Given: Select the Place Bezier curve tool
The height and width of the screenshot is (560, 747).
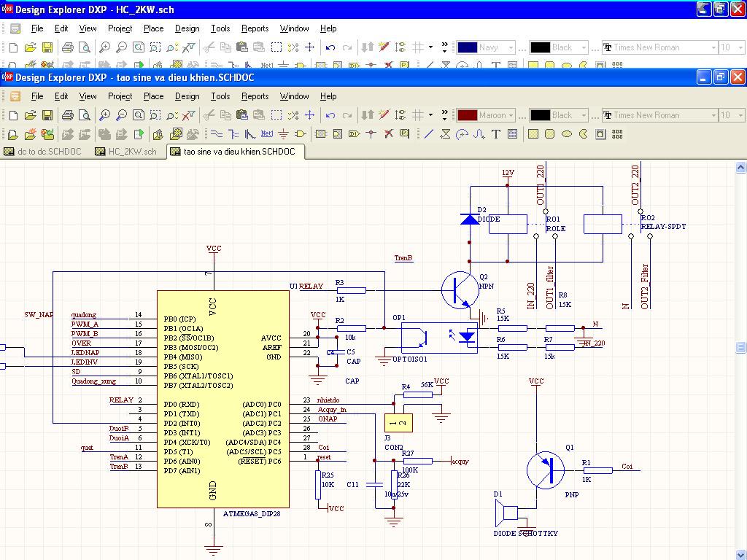Looking at the screenshot, I should coord(479,134).
